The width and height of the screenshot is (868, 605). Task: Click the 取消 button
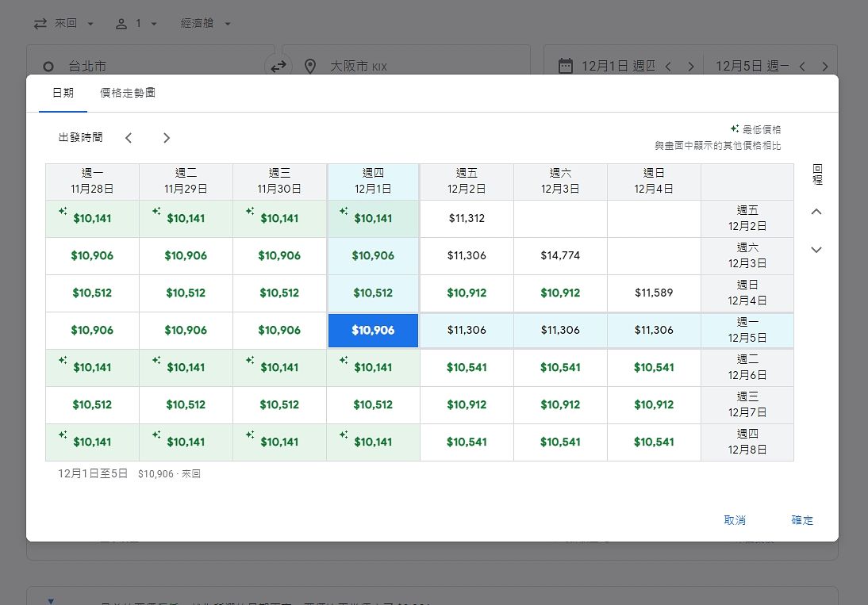tap(735, 520)
